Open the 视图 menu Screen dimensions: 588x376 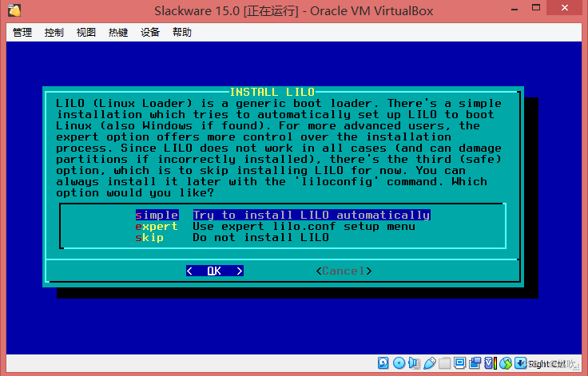pos(85,32)
